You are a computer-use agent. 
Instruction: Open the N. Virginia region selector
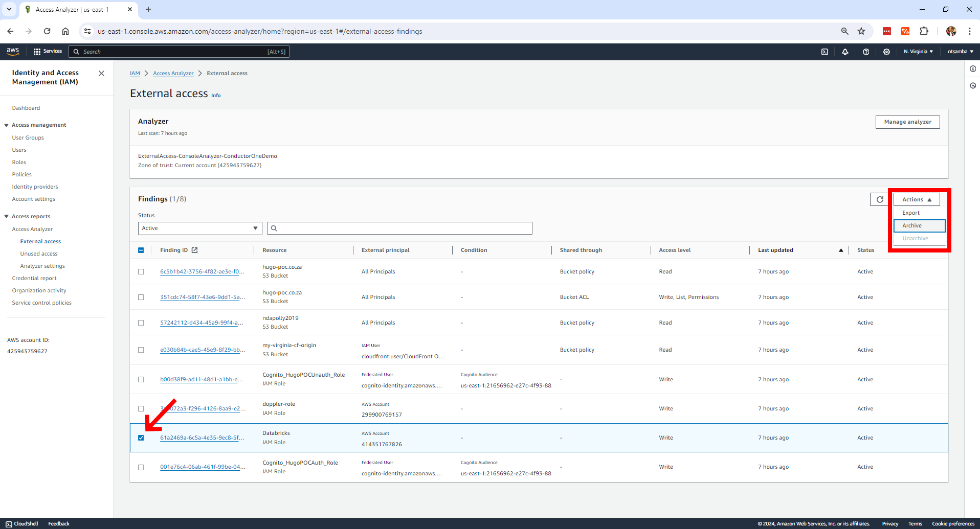tap(918, 52)
